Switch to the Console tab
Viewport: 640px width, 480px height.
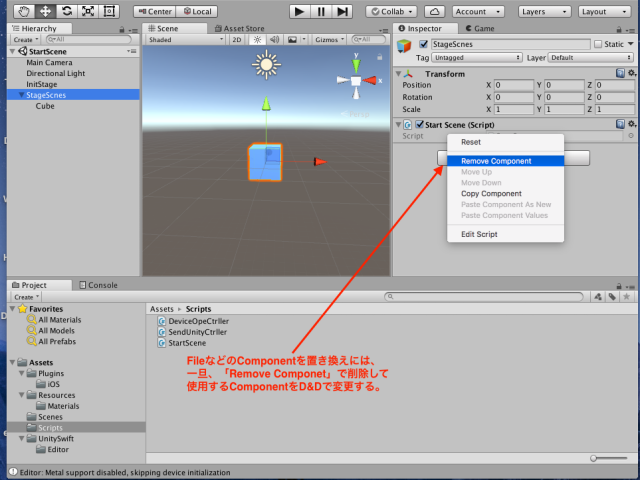(x=98, y=285)
